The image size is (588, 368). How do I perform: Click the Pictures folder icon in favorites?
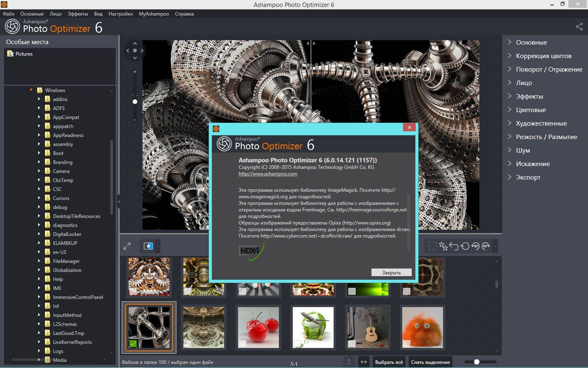tap(10, 54)
